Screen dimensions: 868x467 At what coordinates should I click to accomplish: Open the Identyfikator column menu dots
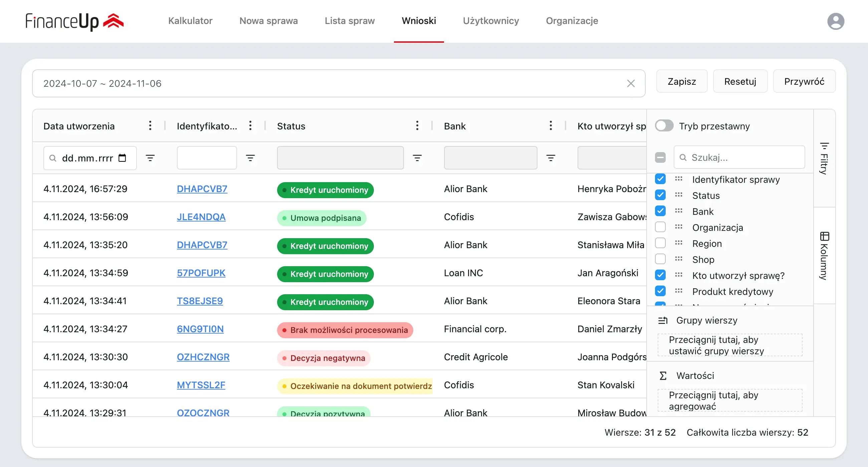pyautogui.click(x=250, y=126)
